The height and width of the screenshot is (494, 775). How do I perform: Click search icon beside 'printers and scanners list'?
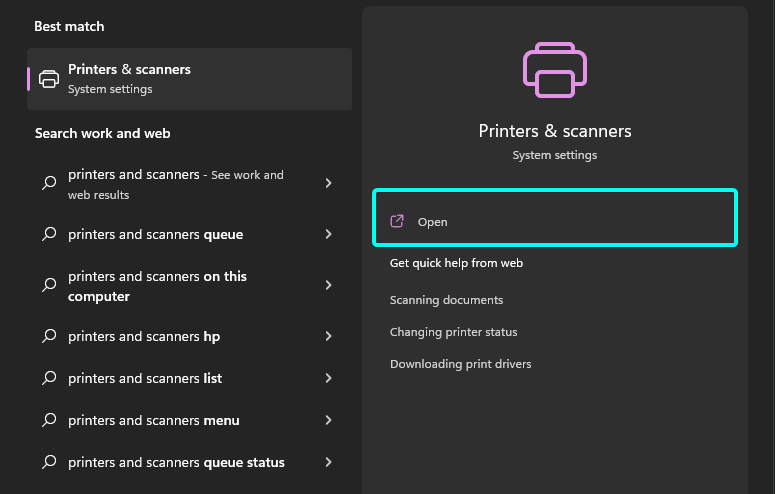[49, 378]
